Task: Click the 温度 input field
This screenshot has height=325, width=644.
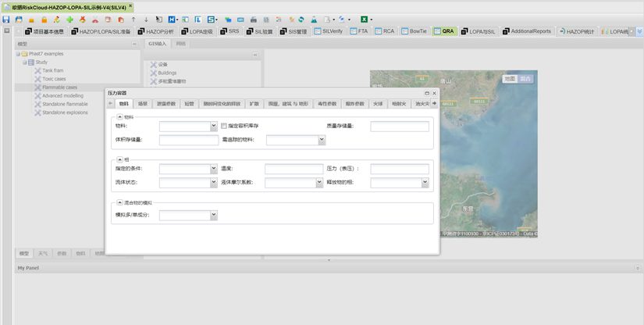Action: pyautogui.click(x=294, y=169)
